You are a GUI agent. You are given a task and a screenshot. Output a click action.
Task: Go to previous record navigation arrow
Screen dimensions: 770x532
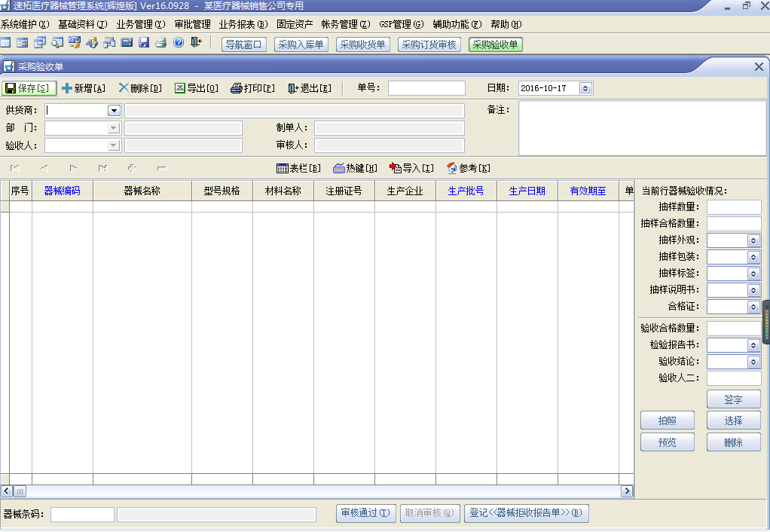point(44,169)
